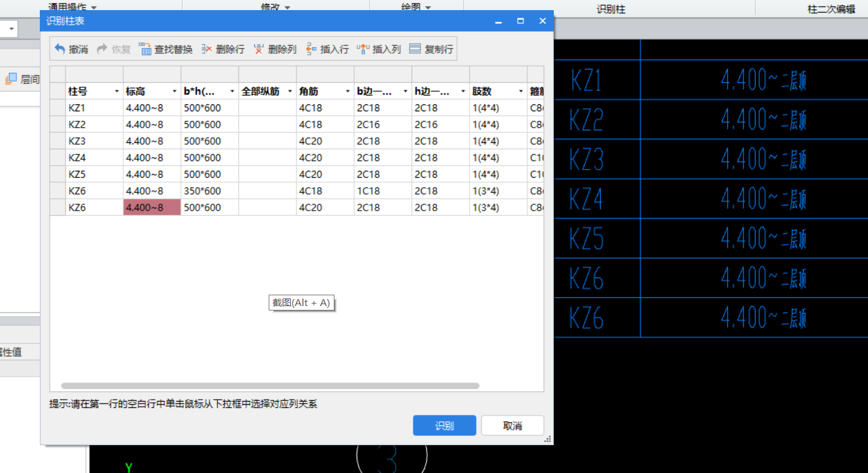
Task: Open the top-left combo box dropdown arrow
Action: coord(11,29)
